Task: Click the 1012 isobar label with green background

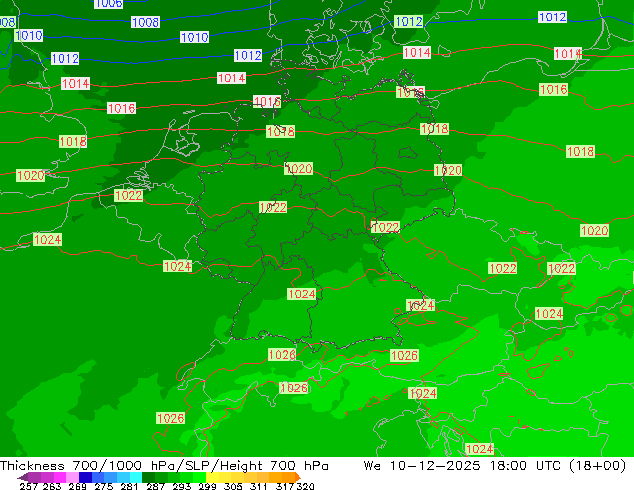Action: point(409,21)
